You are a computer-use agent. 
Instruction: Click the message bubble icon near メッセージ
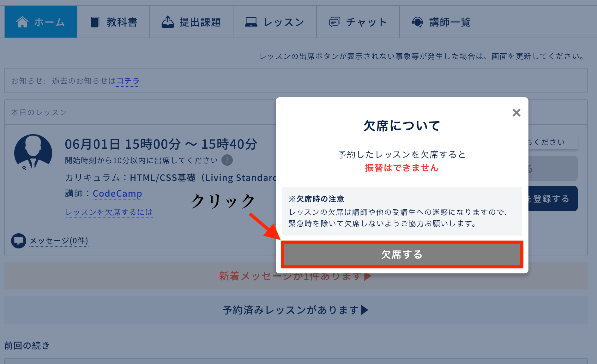point(19,241)
